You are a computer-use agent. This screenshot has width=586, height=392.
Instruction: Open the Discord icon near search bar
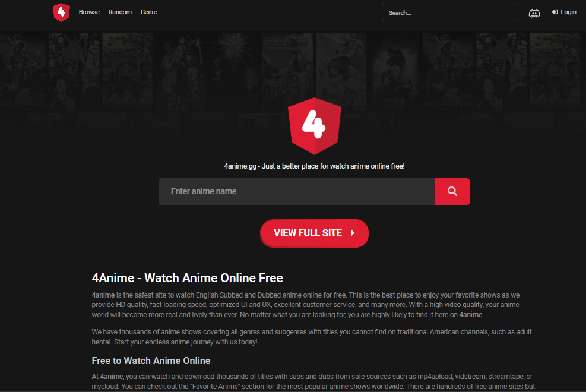pyautogui.click(x=534, y=12)
